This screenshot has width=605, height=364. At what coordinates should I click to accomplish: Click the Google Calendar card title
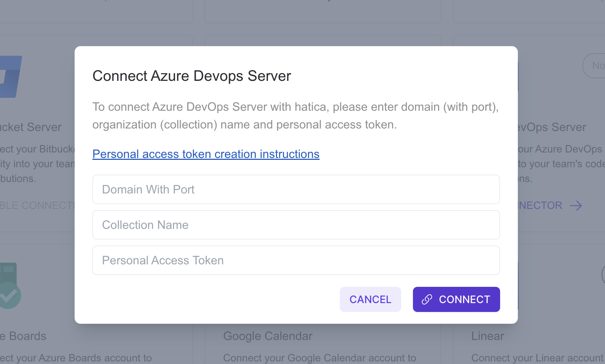(268, 336)
